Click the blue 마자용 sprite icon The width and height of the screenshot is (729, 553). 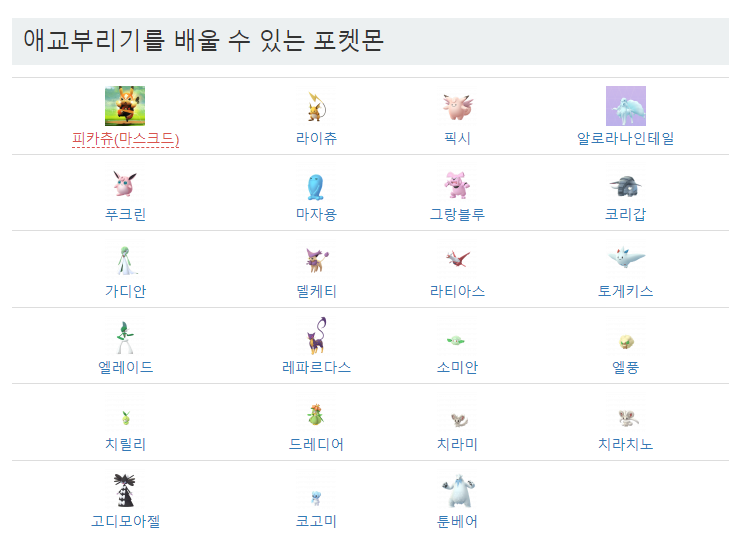click(316, 187)
